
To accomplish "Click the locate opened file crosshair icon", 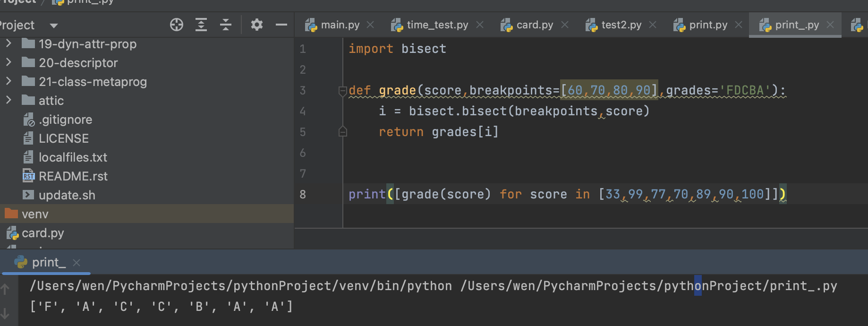I will pyautogui.click(x=177, y=25).
